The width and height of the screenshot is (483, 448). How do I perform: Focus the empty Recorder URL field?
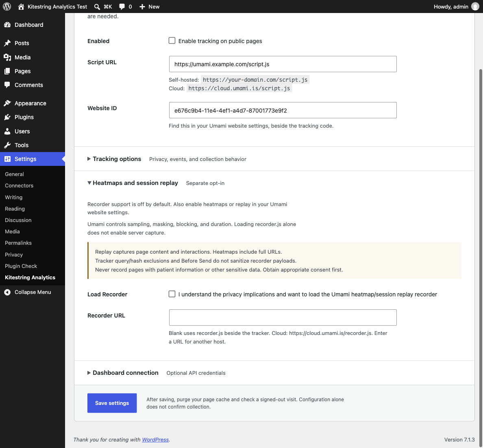(283, 318)
